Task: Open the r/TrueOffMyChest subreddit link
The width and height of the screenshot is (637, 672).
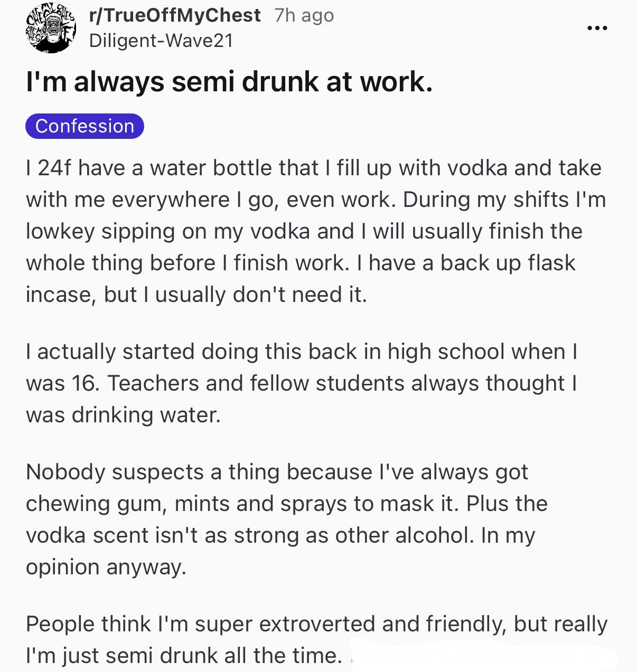Action: (175, 15)
